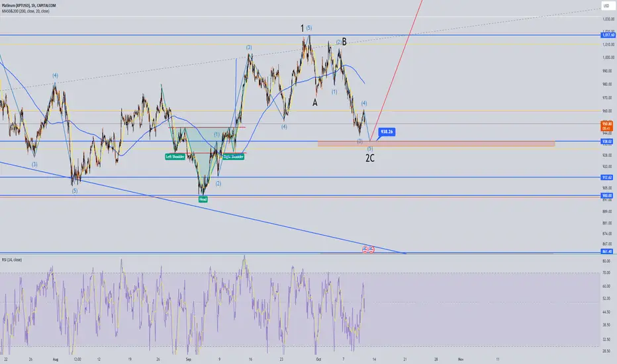Click 881.00 on the price scale
The image size is (617, 364).
[x=607, y=223]
